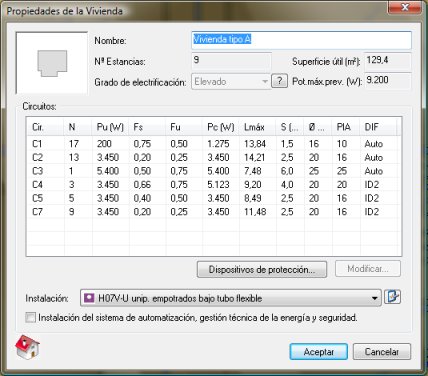
Task: Click the Pu value 5.400 in C3 row
Action: [x=108, y=171]
